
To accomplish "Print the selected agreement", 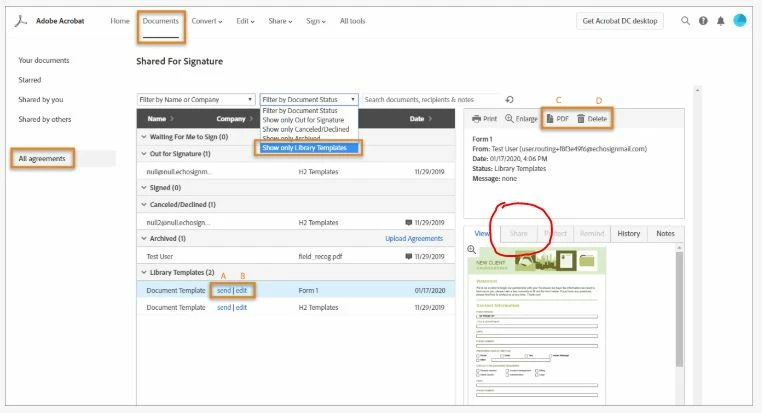I will click(x=485, y=119).
